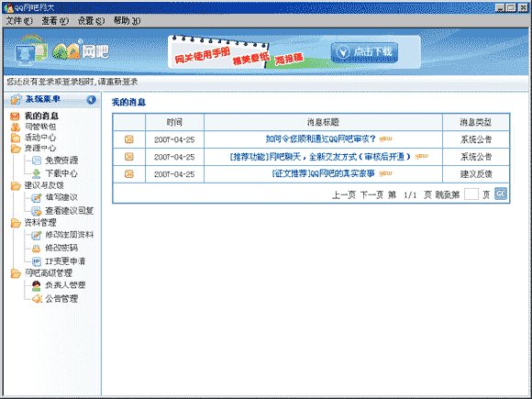Click 建议反馈 type in third row
Image resolution: width=532 pixels, height=399 pixels.
[476, 174]
